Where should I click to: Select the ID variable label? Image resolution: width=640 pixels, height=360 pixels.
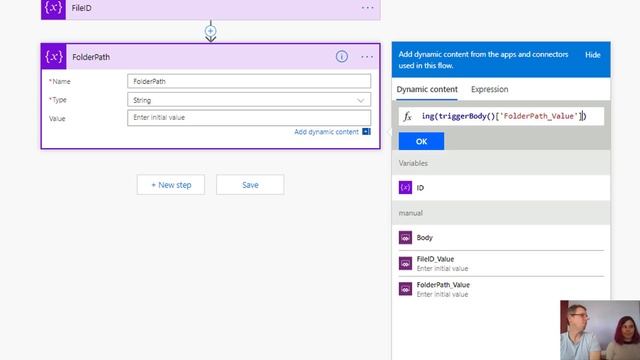[x=420, y=188]
